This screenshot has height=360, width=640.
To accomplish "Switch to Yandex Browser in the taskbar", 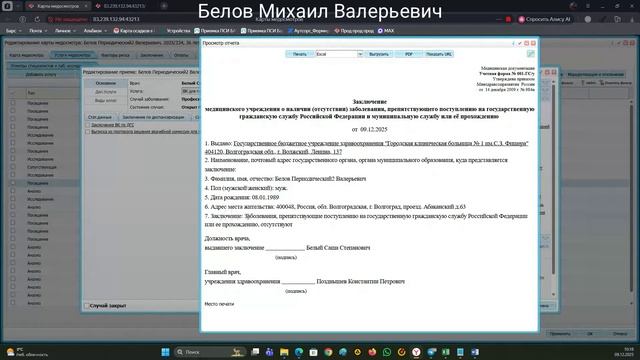I will point(416,352).
